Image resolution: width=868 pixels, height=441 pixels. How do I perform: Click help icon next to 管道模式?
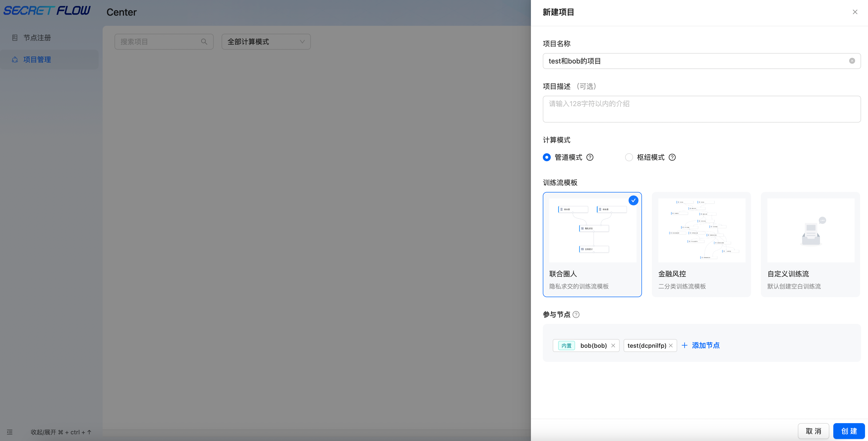pyautogui.click(x=590, y=157)
